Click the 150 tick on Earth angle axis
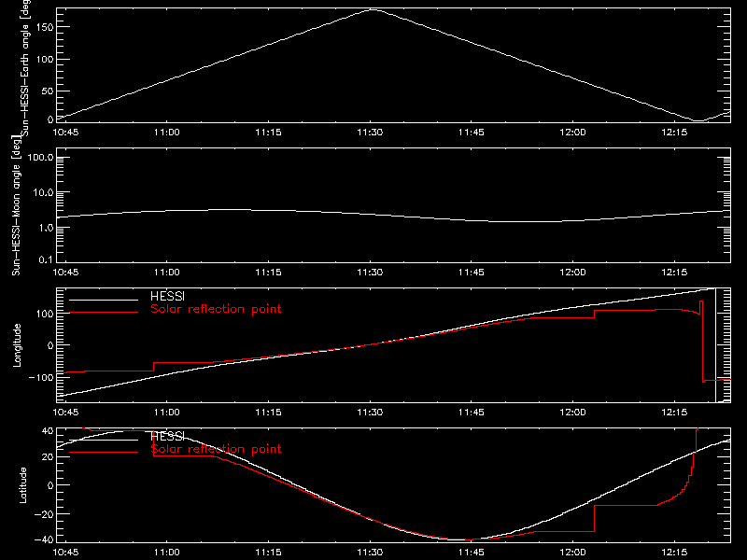The image size is (747, 560). [45, 27]
